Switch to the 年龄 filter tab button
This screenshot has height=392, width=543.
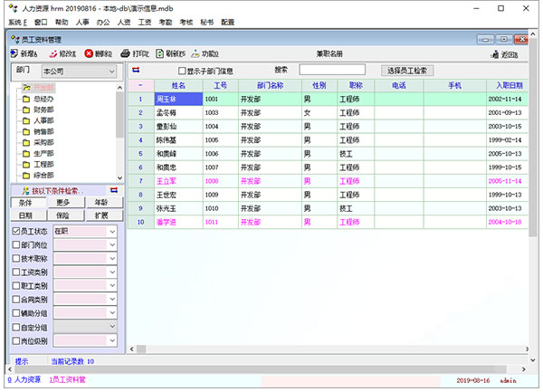(104, 203)
